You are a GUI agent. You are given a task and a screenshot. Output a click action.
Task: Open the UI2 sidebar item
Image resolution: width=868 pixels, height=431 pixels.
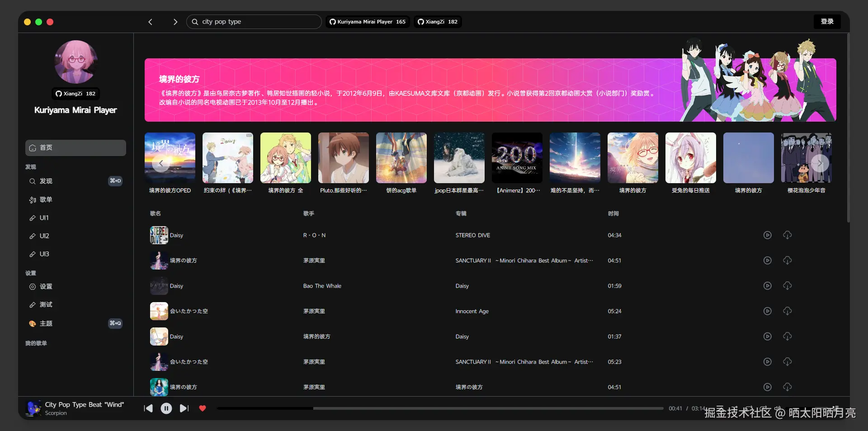click(75, 236)
